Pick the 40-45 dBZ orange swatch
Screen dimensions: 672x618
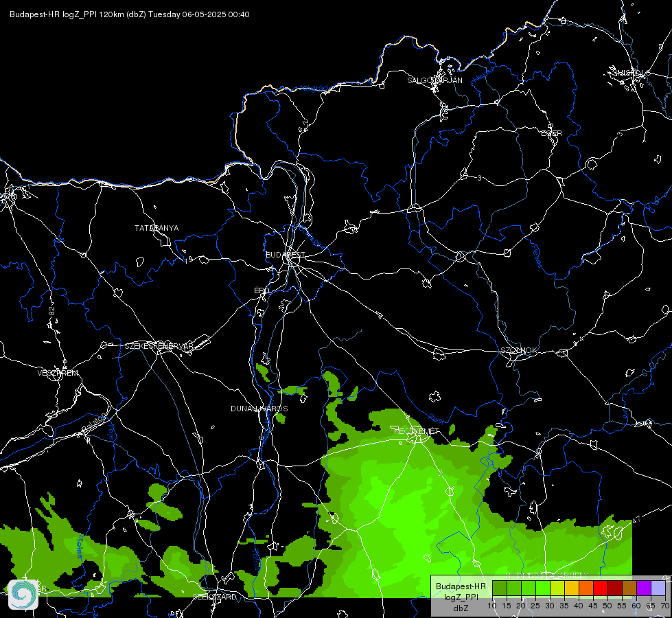coord(586,588)
